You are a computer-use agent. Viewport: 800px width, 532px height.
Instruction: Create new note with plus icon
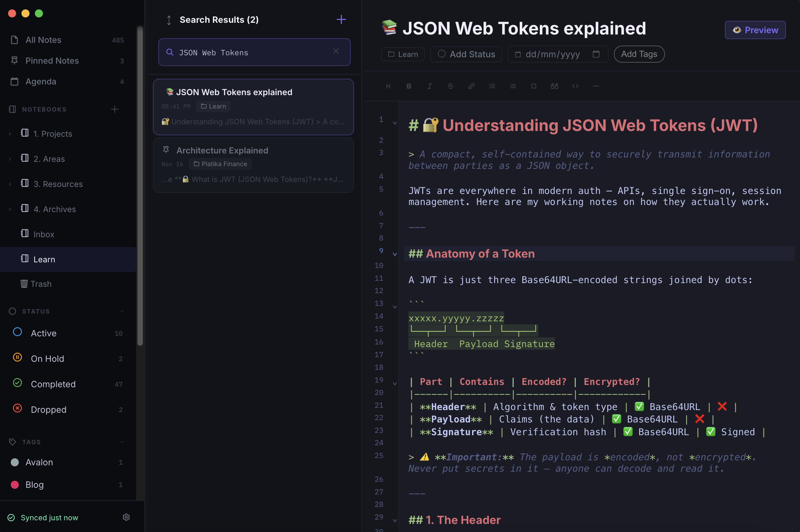[x=341, y=19]
